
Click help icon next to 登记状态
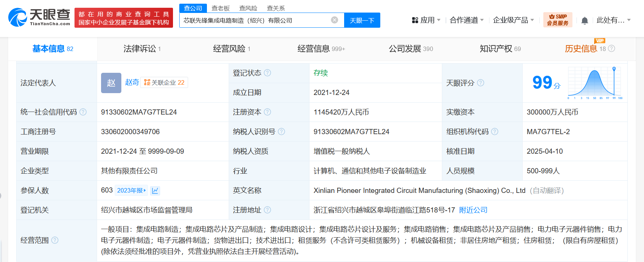click(267, 73)
